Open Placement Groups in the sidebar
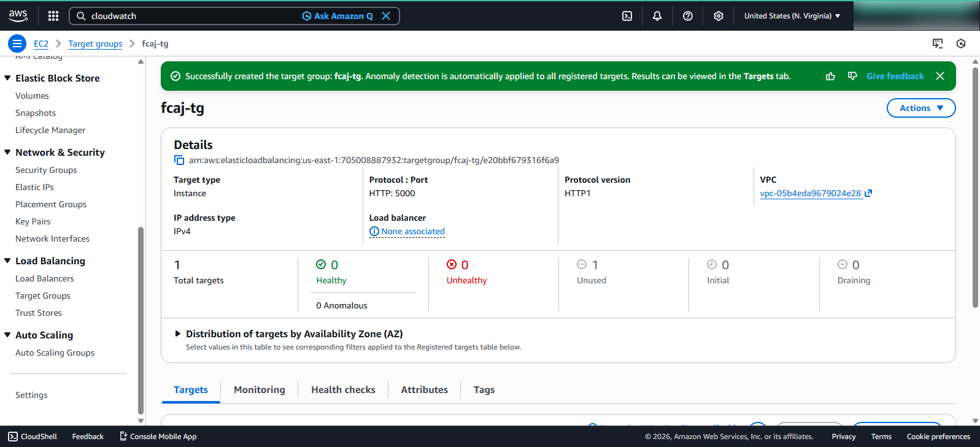This screenshot has width=980, height=447. click(x=51, y=204)
